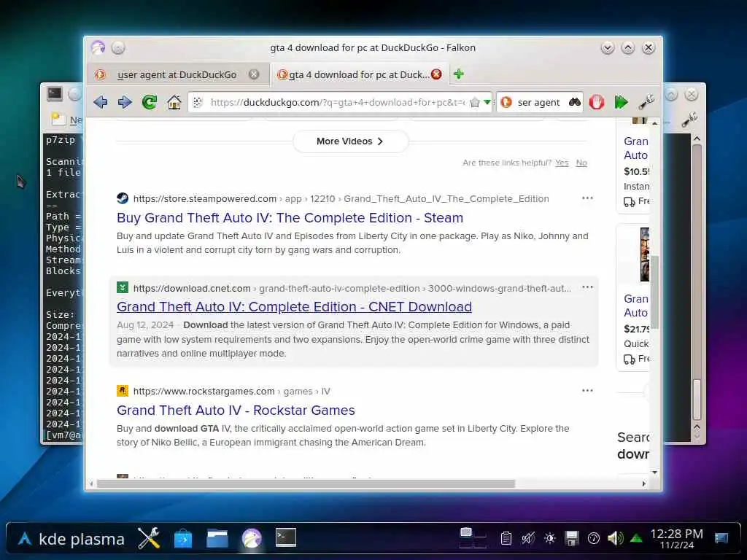Go back with the blue left arrow
Image resolution: width=747 pixels, height=560 pixels.
(101, 102)
